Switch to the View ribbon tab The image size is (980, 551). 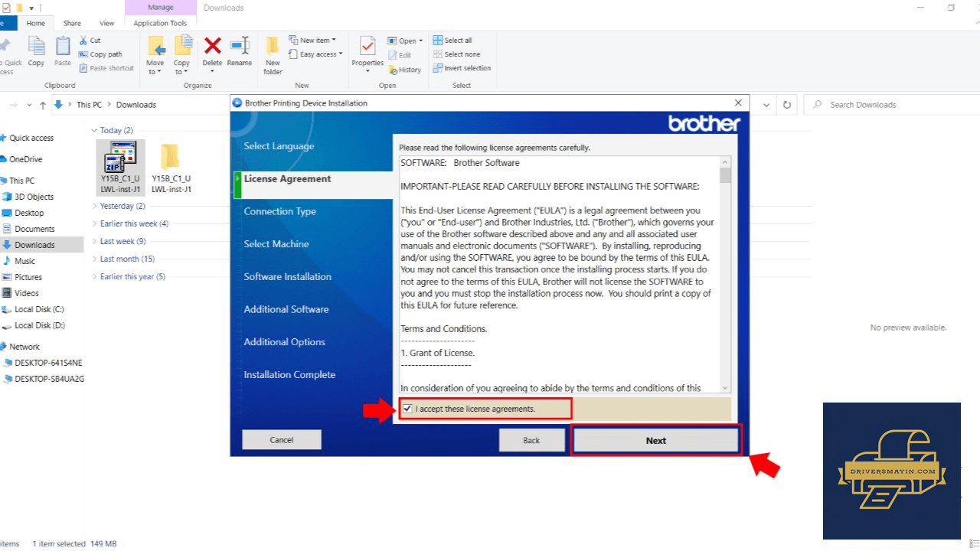107,23
